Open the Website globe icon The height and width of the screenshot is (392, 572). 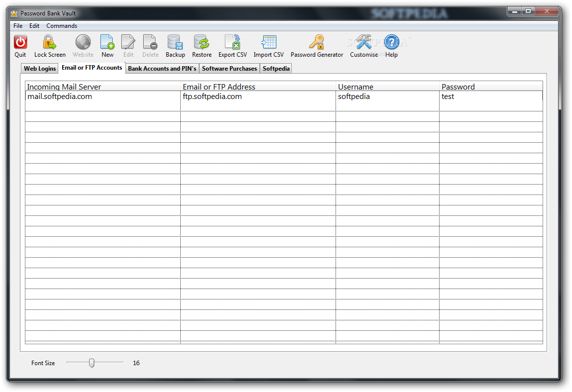coord(83,42)
